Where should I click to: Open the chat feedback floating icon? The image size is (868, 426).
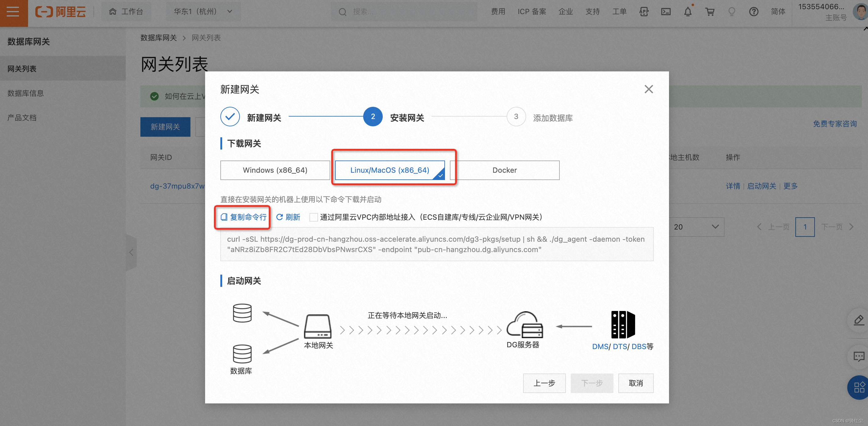859,356
